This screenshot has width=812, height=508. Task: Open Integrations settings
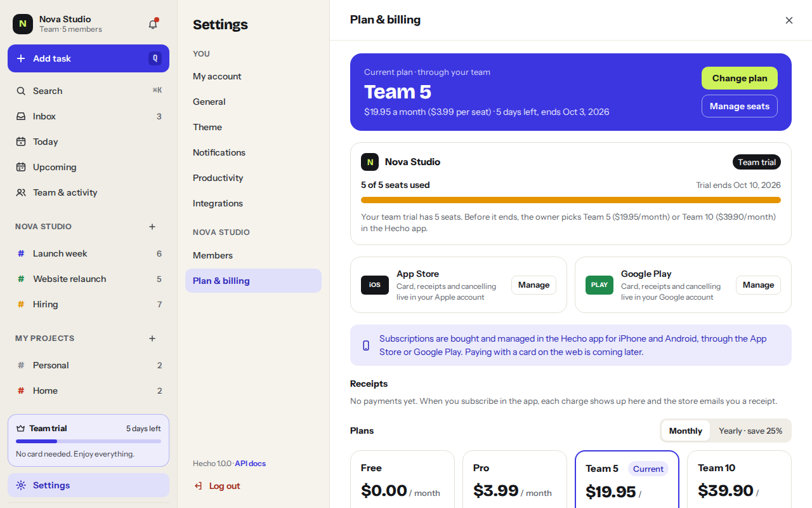[253, 203]
